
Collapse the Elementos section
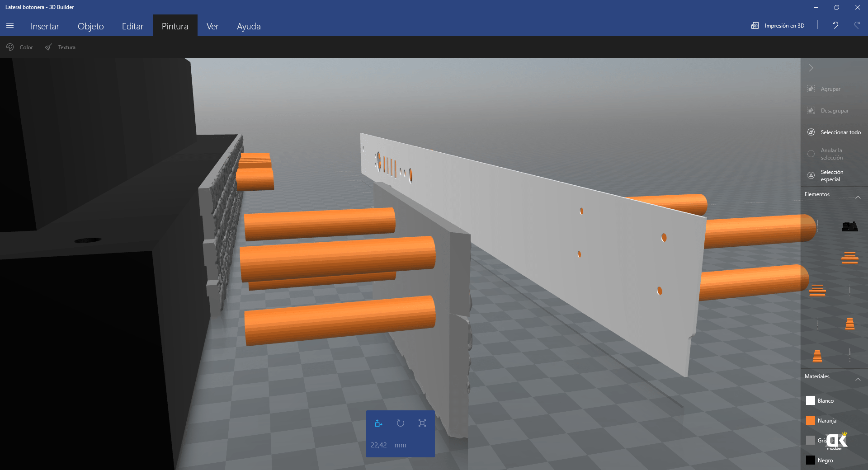point(858,197)
